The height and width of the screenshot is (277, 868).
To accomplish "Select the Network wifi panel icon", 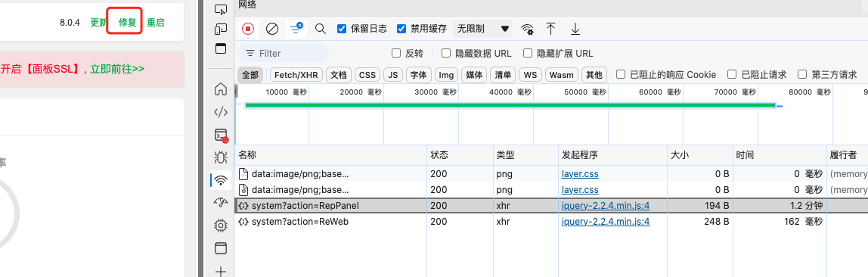I will (x=221, y=180).
